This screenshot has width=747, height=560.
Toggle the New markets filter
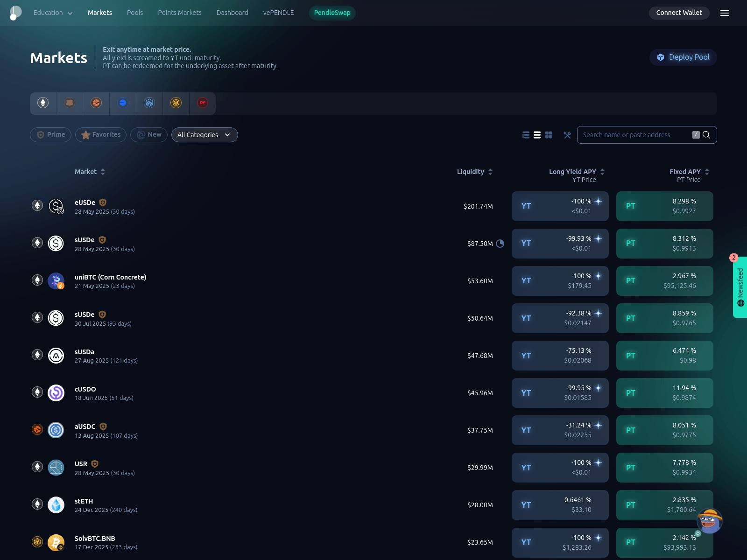click(149, 134)
